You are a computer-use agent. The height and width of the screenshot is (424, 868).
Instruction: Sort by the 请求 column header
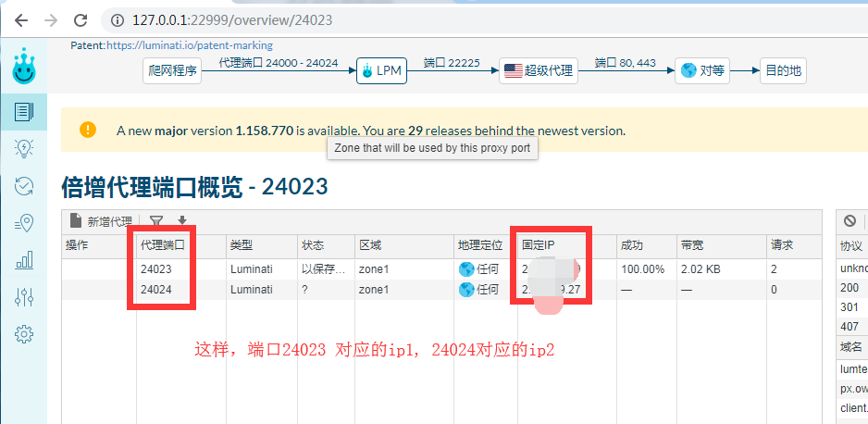[794, 245]
